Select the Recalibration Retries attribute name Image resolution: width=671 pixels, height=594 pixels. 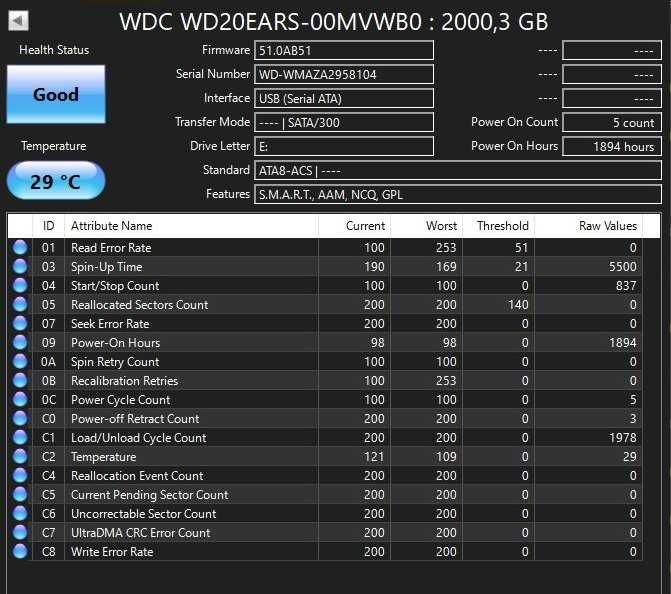coord(125,381)
